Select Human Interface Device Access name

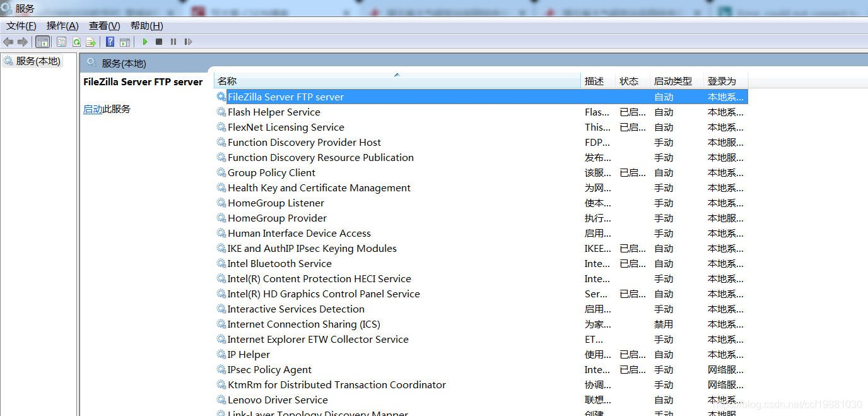[x=299, y=233]
